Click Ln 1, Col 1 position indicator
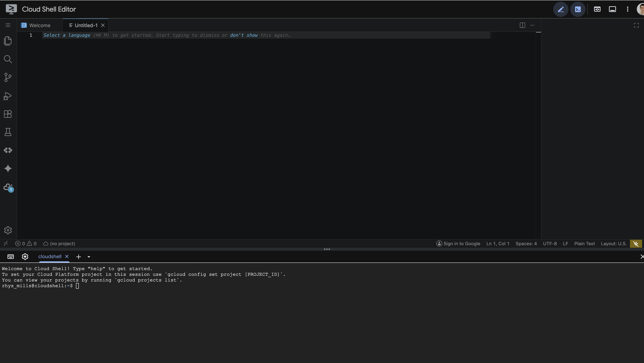This screenshot has height=363, width=644. 498,244
